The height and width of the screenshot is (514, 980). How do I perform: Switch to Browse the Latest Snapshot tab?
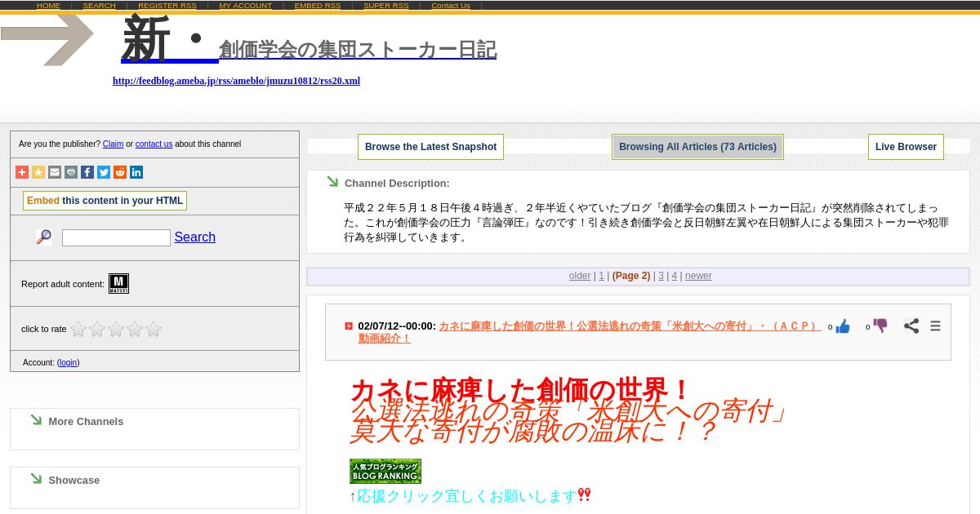pos(430,147)
